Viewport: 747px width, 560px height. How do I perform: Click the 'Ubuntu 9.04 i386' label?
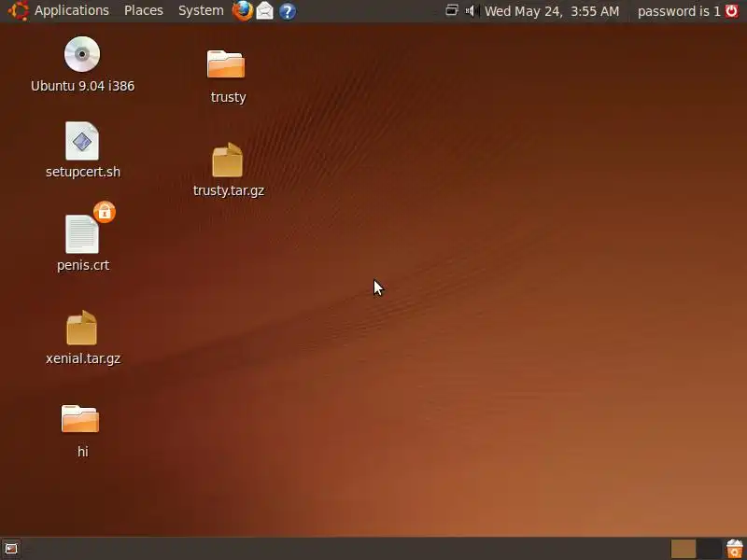point(82,86)
